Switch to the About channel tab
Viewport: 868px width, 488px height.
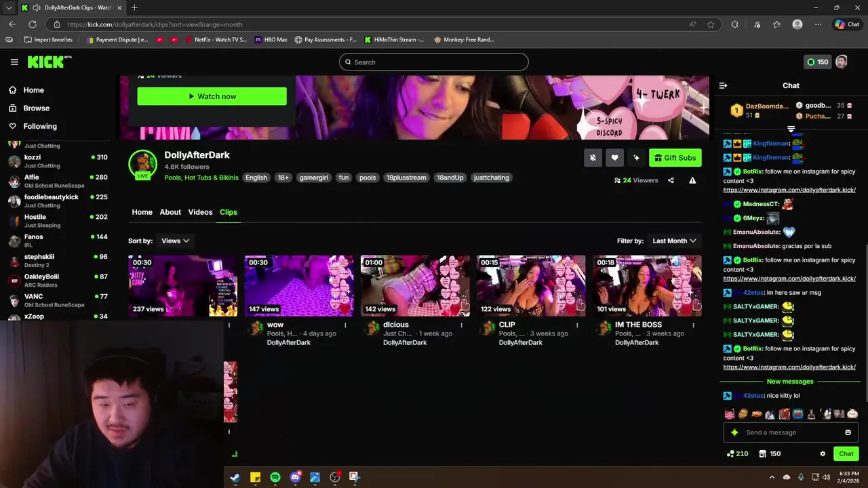coord(170,212)
